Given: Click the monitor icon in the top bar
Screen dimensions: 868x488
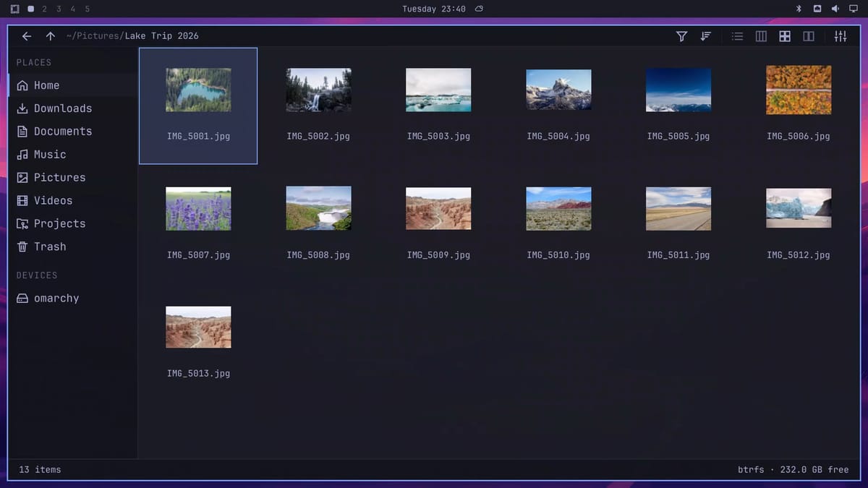Looking at the screenshot, I should 854,9.
